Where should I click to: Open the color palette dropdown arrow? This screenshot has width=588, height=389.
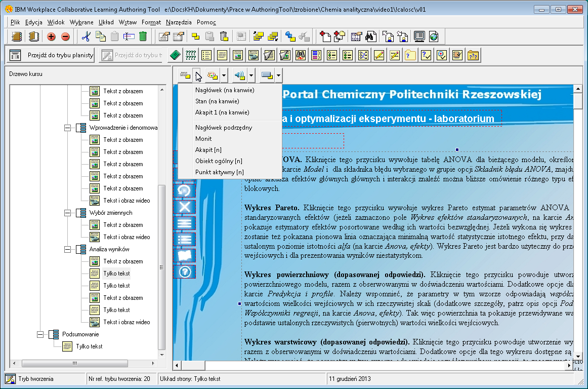(224, 75)
